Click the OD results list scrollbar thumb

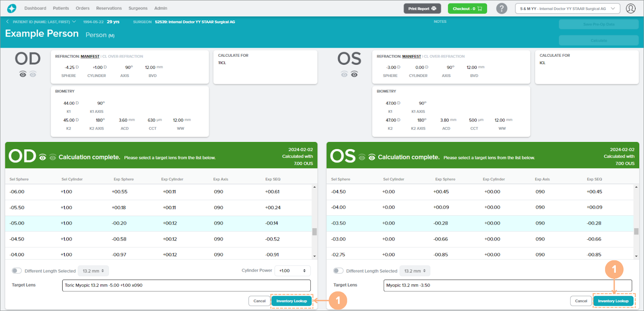click(x=314, y=232)
